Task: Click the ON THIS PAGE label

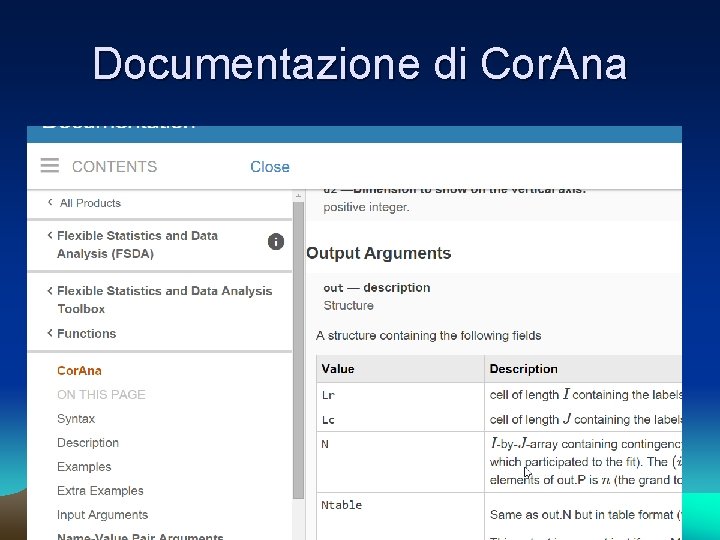Action: [x=101, y=394]
